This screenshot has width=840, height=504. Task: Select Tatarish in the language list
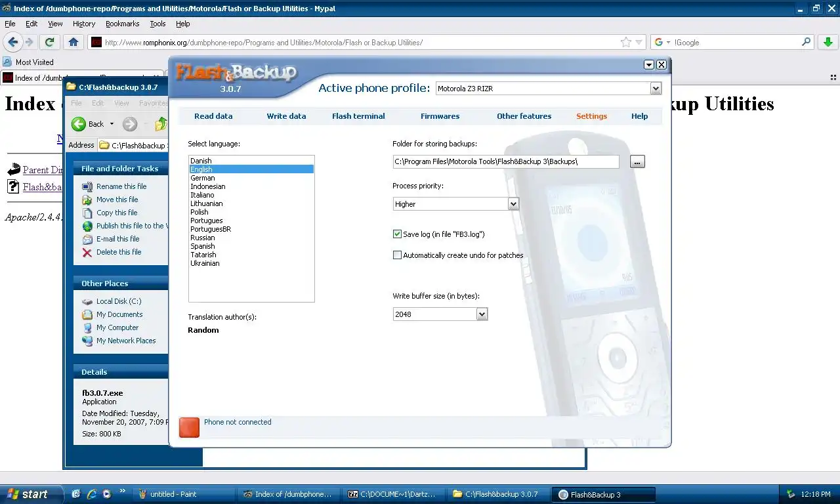[251, 255]
